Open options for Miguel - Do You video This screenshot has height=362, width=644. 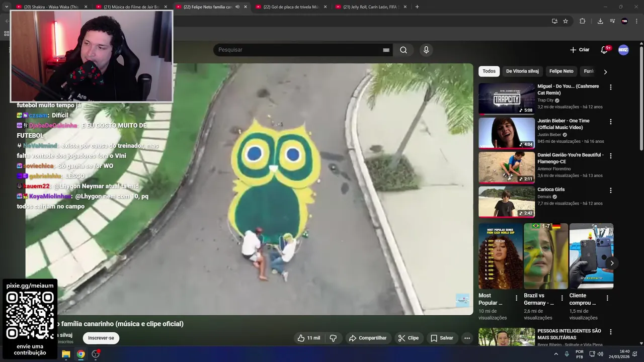(611, 87)
